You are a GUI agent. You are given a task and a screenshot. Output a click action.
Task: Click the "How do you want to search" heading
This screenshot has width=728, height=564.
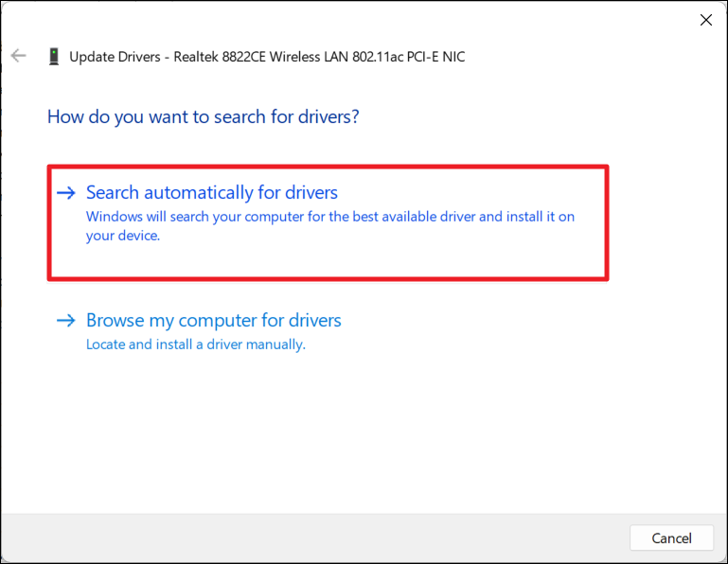(203, 117)
